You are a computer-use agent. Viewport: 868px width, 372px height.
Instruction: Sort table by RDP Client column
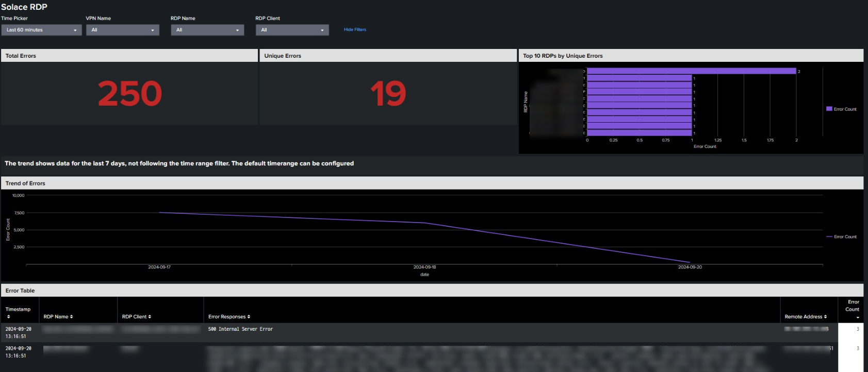(137, 316)
